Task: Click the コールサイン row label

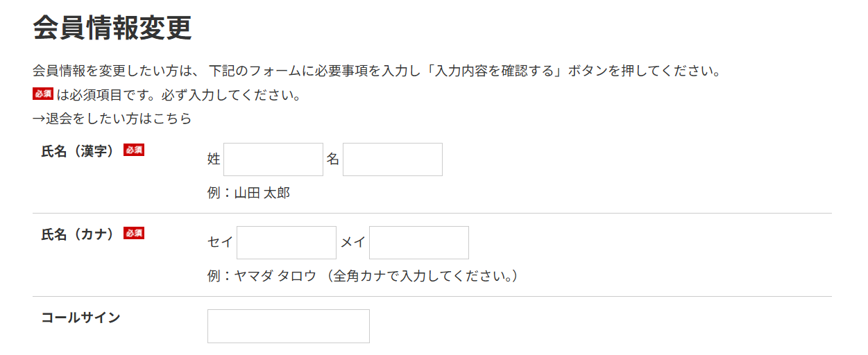Action: (80, 318)
